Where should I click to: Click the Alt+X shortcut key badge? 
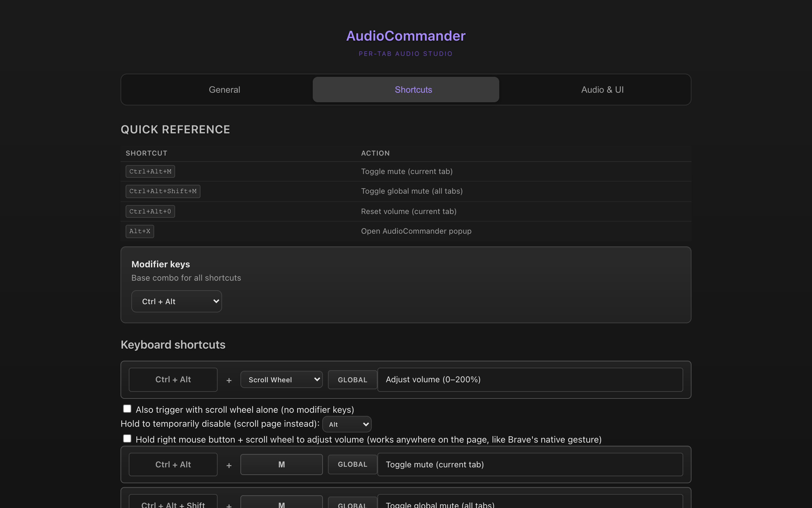click(140, 231)
